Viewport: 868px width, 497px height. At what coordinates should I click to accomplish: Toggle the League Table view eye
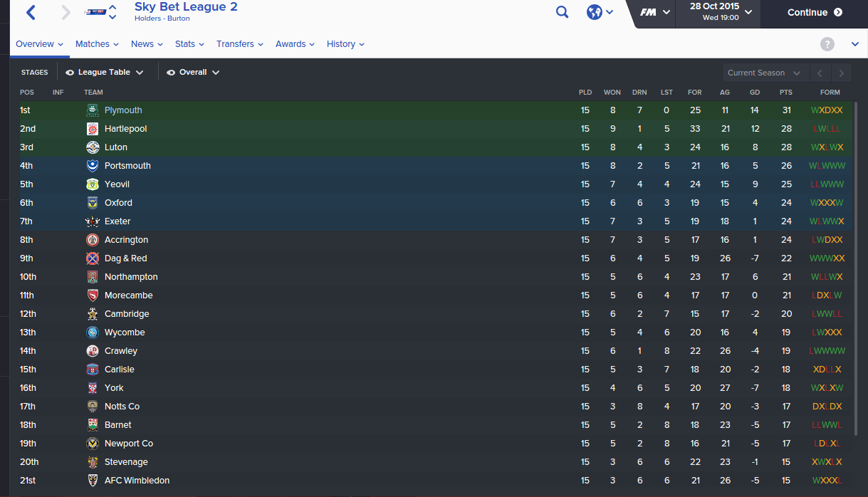(x=70, y=73)
